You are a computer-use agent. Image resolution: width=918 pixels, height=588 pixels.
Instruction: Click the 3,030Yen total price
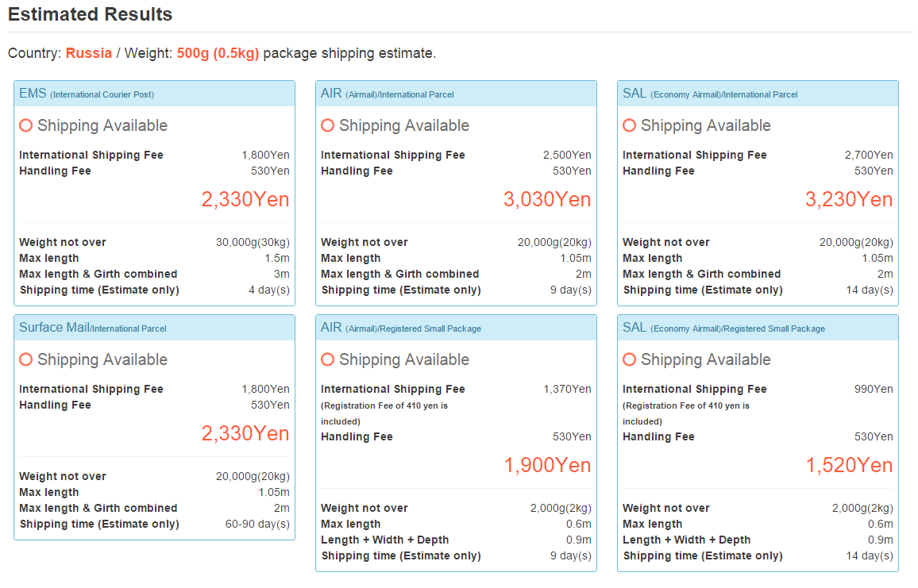click(x=547, y=199)
